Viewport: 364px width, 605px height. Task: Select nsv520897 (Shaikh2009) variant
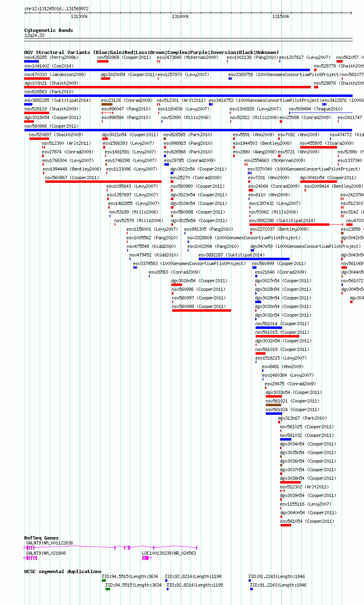click(56, 135)
